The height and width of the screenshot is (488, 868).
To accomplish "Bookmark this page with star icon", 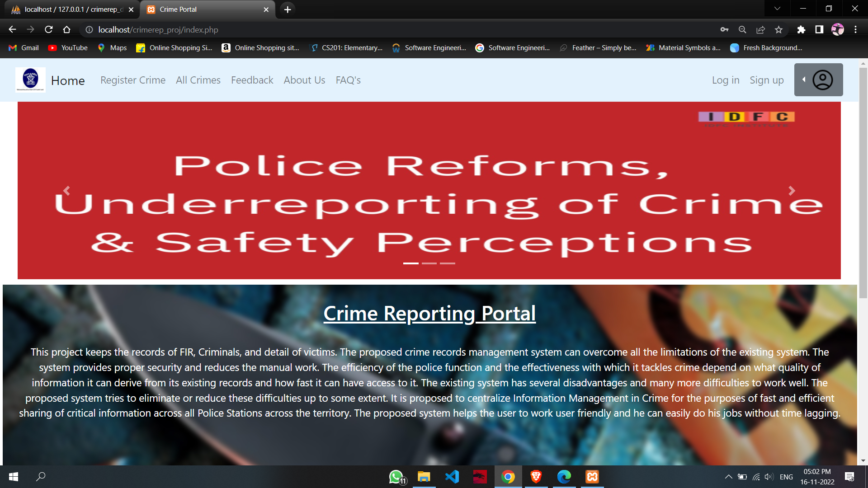I will [x=778, y=30].
